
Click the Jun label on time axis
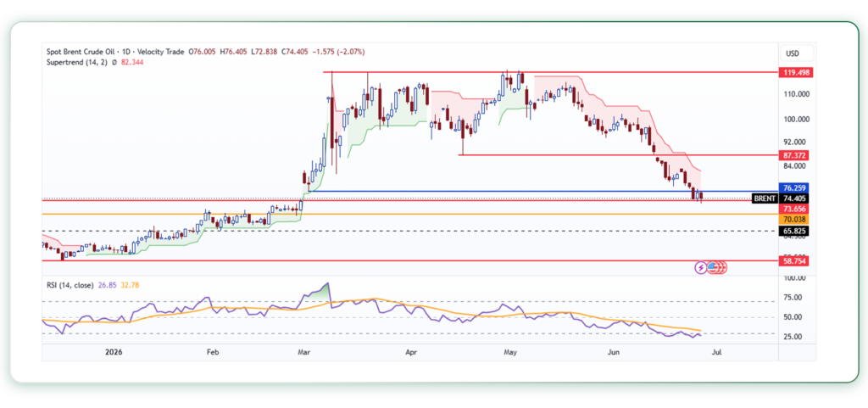click(613, 351)
